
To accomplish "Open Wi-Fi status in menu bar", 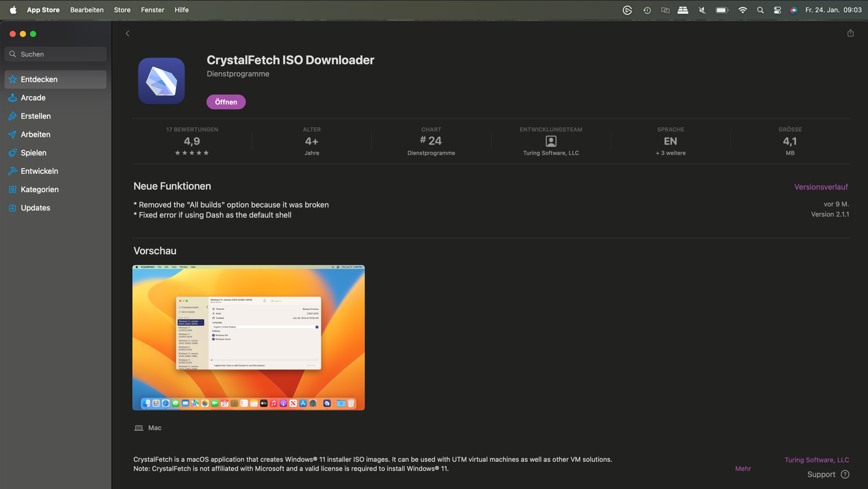I will coord(742,10).
